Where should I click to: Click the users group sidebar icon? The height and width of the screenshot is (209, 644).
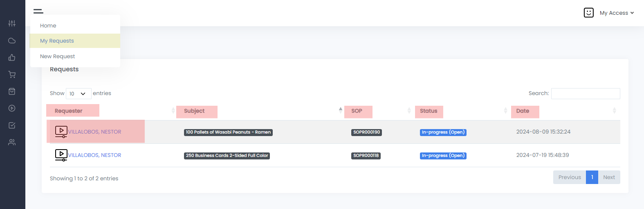[x=12, y=142]
